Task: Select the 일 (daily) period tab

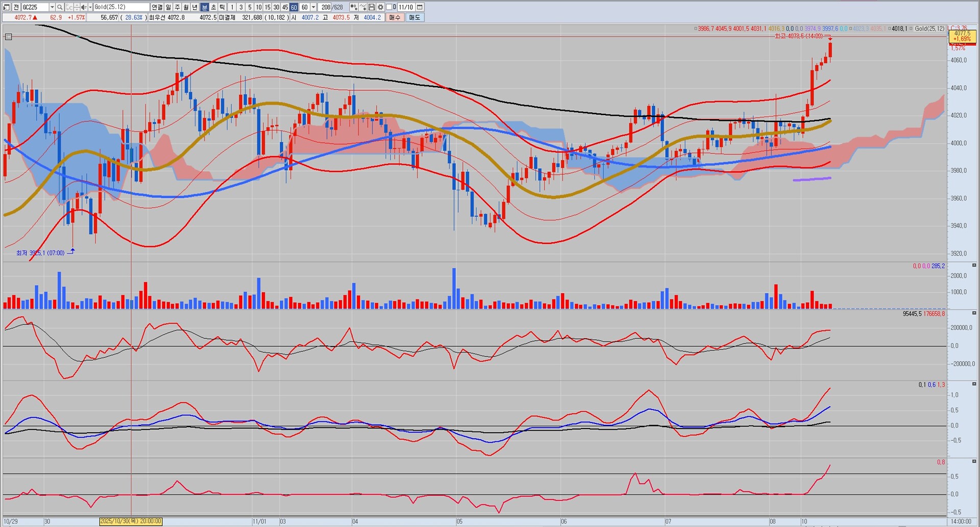Action: point(168,7)
